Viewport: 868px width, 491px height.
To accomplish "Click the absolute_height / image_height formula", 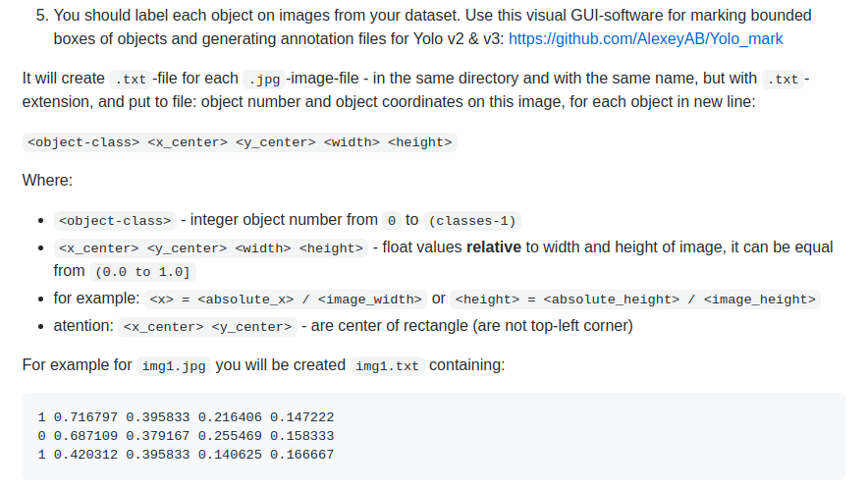I will [635, 300].
